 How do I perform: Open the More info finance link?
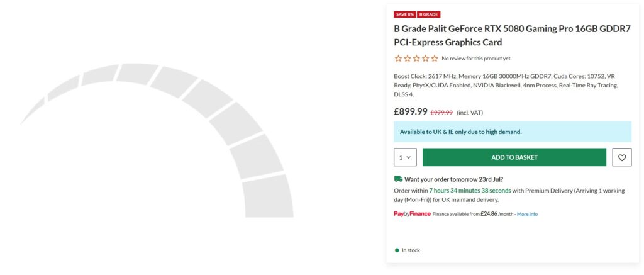[527, 214]
